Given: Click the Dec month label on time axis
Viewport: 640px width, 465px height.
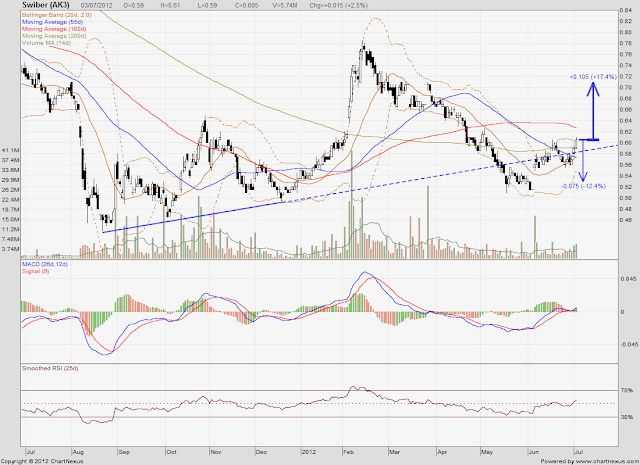Looking at the screenshot, I should click(x=261, y=452).
